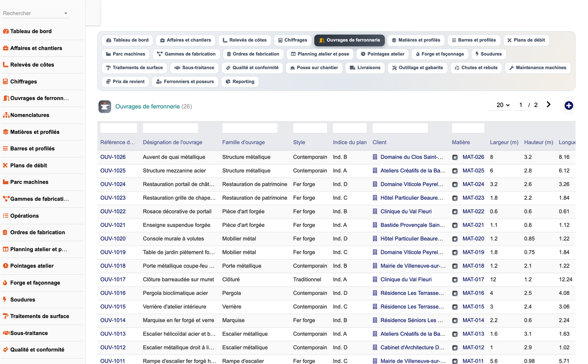Sort by Hauteur (m) column
This screenshot has height=364, width=588.
point(539,143)
